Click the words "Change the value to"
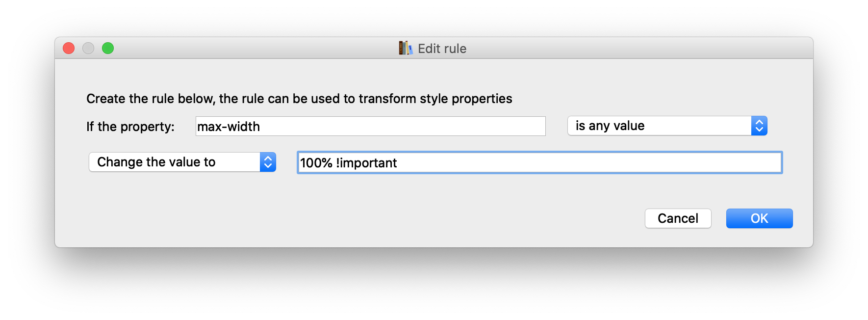 pos(156,162)
